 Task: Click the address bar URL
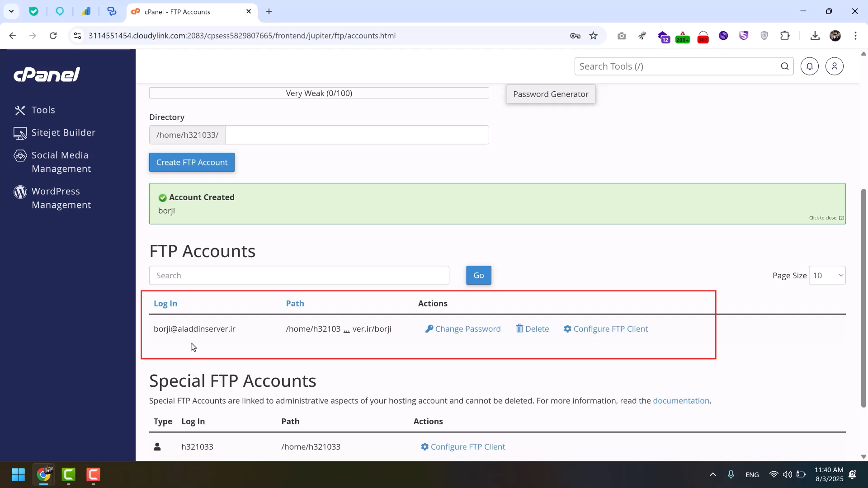242,36
